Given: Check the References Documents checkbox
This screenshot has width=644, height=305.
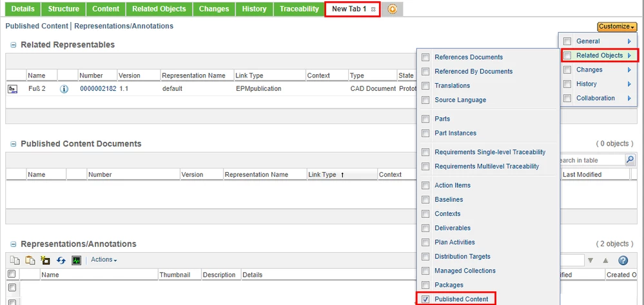Looking at the screenshot, I should [426, 57].
